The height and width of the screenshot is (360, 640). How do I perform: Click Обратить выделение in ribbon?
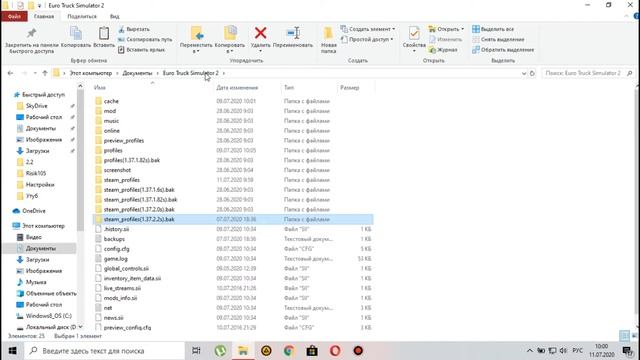pos(503,50)
